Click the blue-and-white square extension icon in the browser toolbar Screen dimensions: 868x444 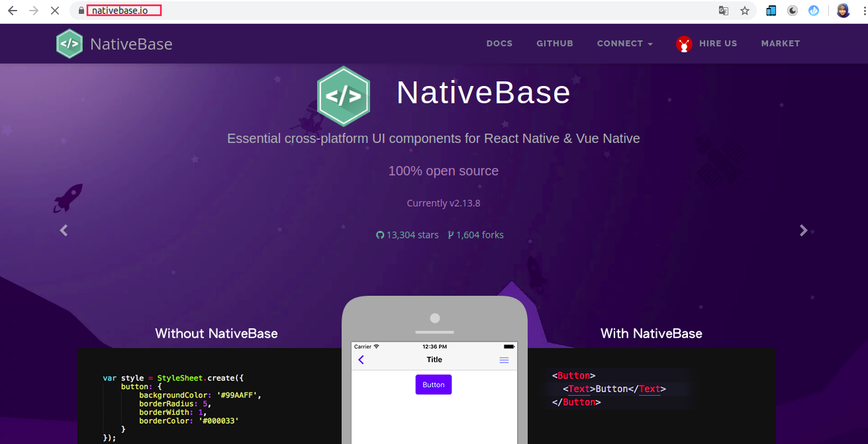pyautogui.click(x=771, y=11)
